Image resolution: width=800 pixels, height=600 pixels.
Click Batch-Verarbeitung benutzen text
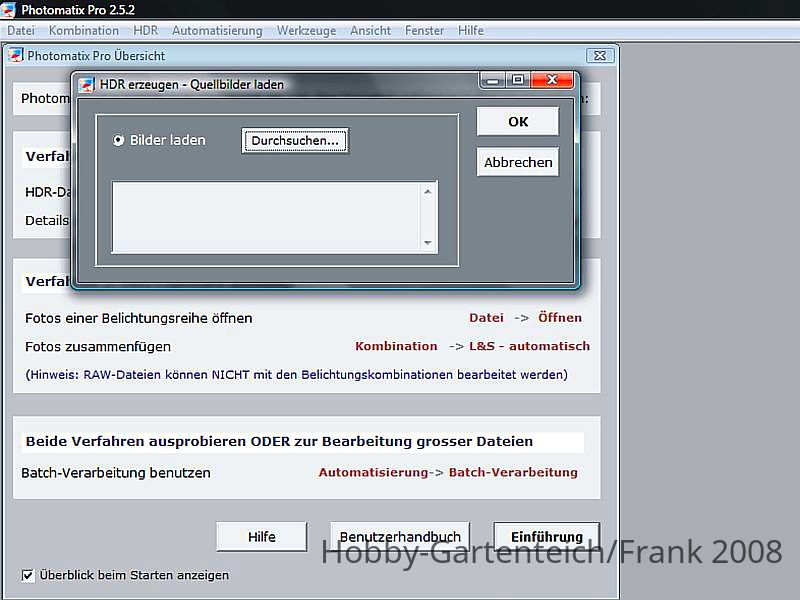[116, 473]
